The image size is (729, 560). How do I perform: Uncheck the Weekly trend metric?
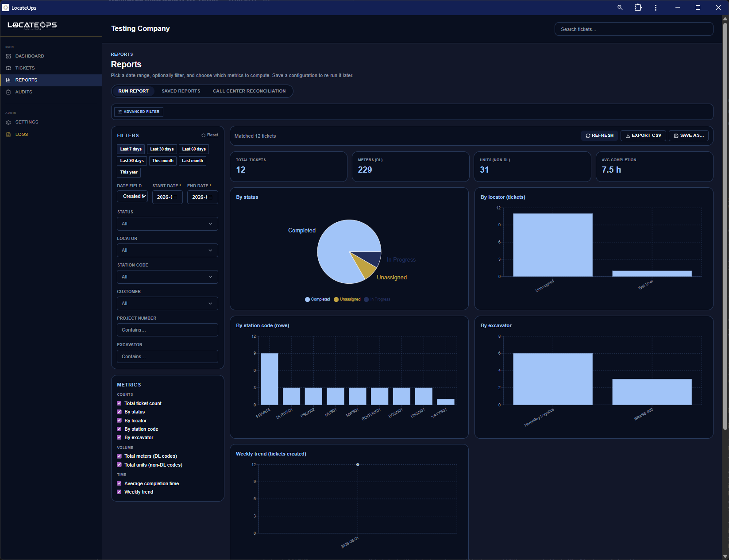point(119,492)
